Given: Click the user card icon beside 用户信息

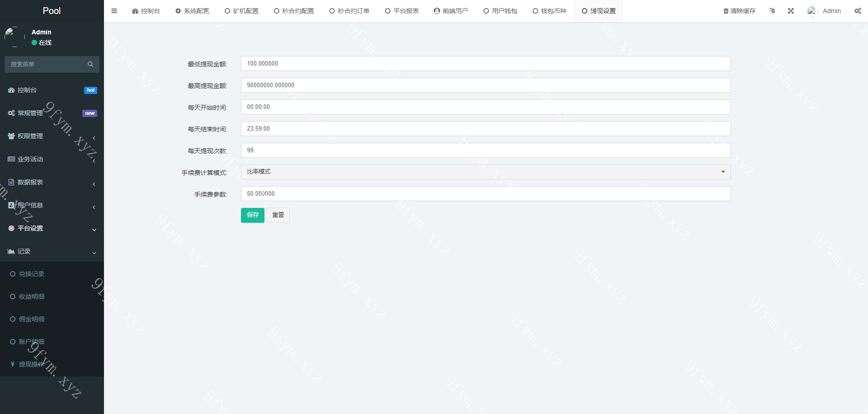Looking at the screenshot, I should (11, 205).
